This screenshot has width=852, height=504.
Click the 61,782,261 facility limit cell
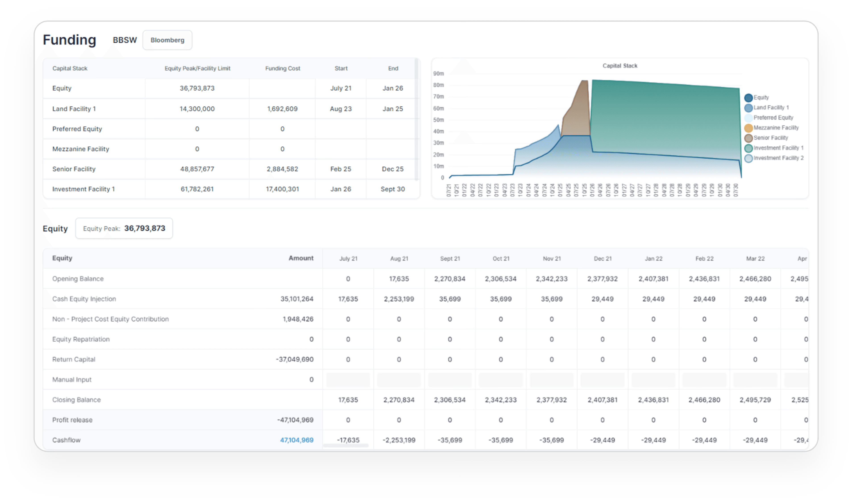point(197,189)
